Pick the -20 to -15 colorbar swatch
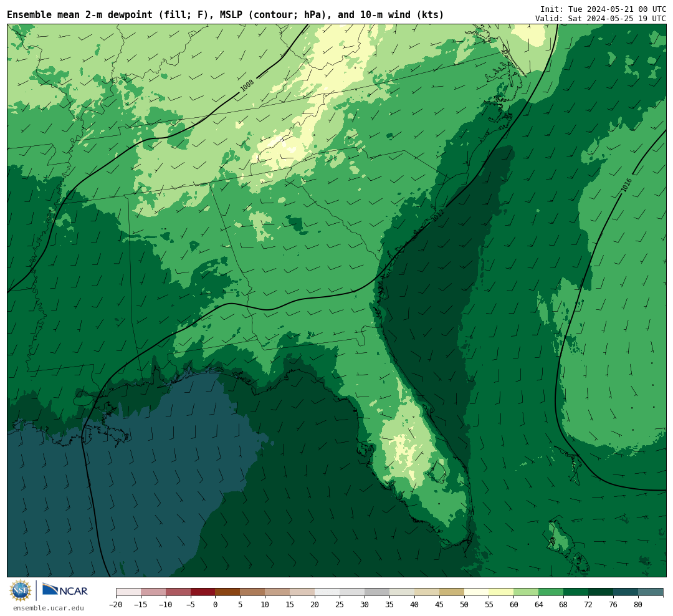 [x=128, y=592]
